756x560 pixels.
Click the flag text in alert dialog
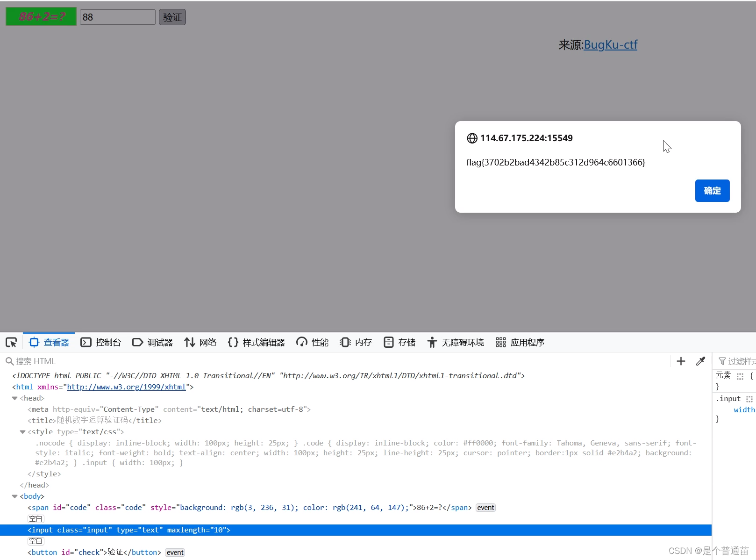(556, 162)
